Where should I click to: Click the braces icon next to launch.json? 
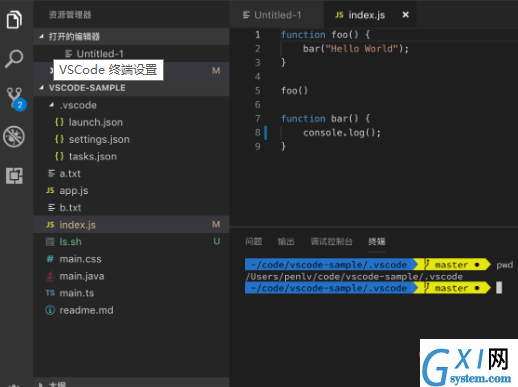point(59,122)
